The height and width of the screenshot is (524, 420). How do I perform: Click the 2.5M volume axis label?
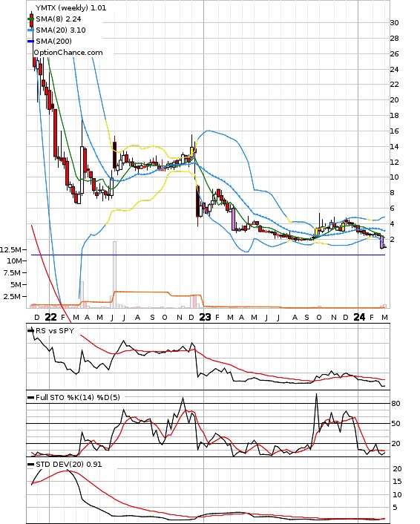(x=13, y=297)
